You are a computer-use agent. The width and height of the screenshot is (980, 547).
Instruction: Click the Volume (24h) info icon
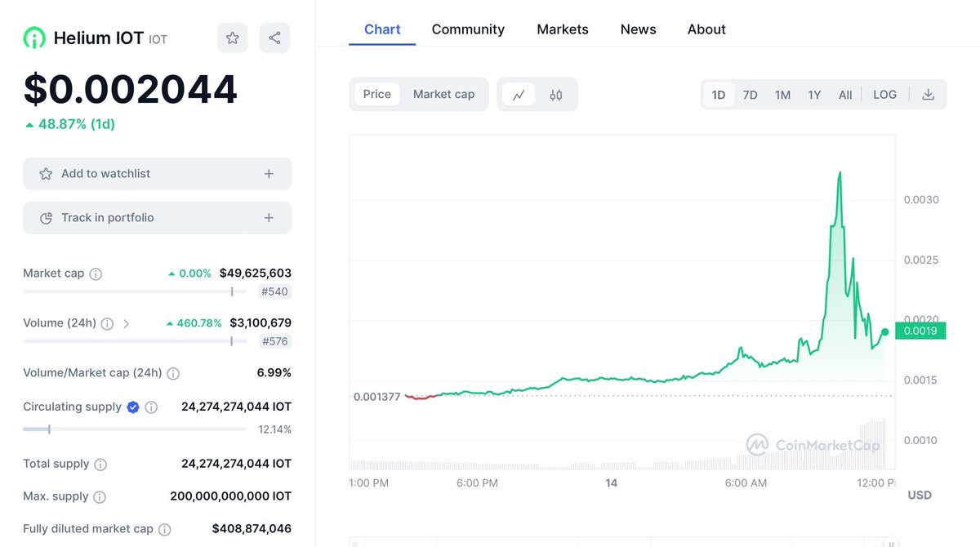tap(107, 323)
